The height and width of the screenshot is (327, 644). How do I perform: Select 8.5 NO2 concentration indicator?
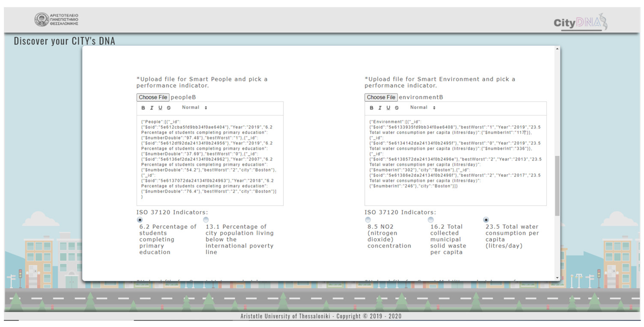point(368,220)
